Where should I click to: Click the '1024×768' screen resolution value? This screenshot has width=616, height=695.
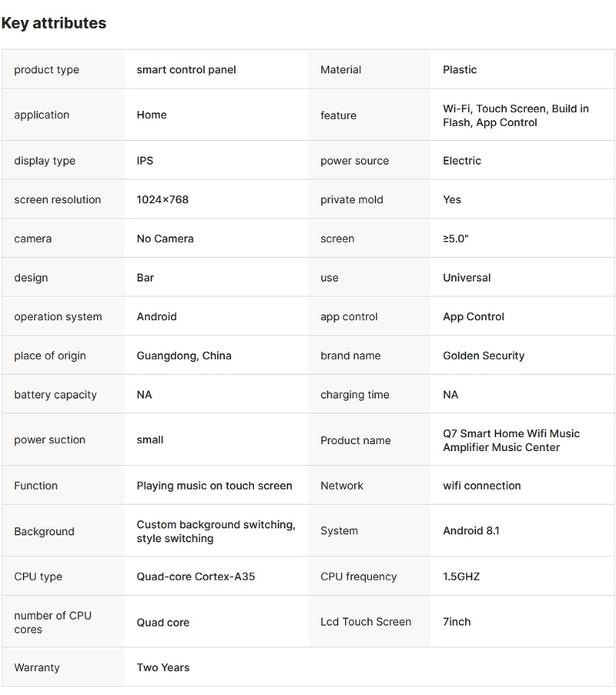point(162,199)
